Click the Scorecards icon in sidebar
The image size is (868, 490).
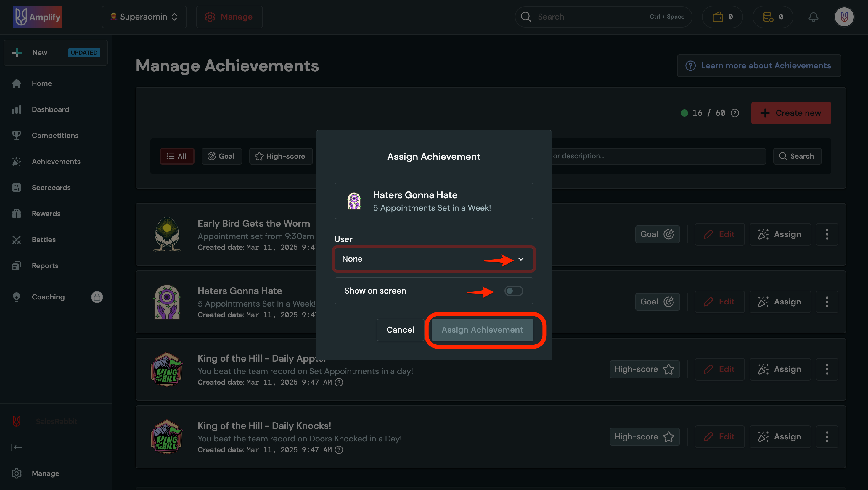pyautogui.click(x=17, y=187)
